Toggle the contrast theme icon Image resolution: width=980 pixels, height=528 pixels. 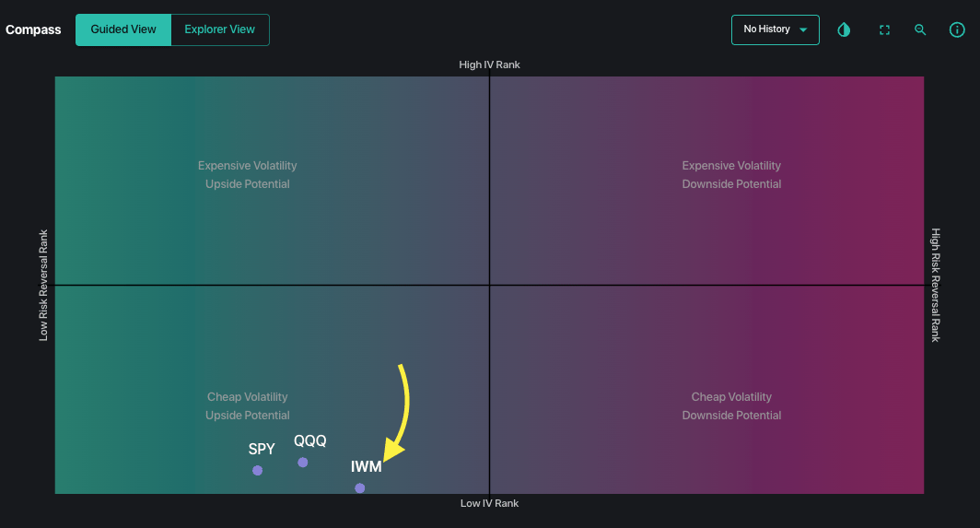click(844, 29)
